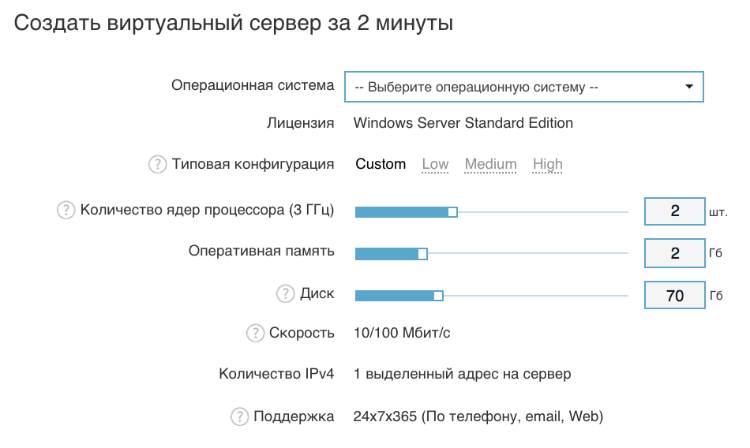Click the CPU cores slider handle
750x448 pixels.
click(452, 212)
